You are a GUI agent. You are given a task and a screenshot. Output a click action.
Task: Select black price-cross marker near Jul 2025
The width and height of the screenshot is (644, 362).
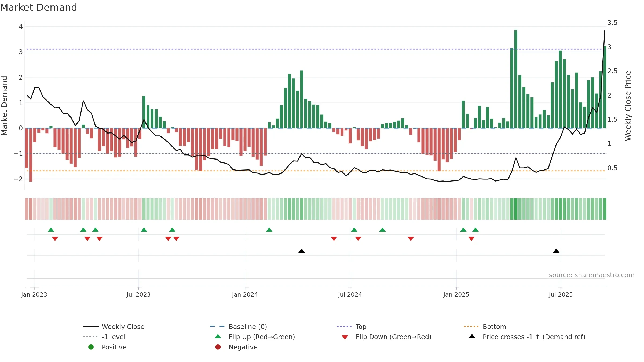point(556,251)
